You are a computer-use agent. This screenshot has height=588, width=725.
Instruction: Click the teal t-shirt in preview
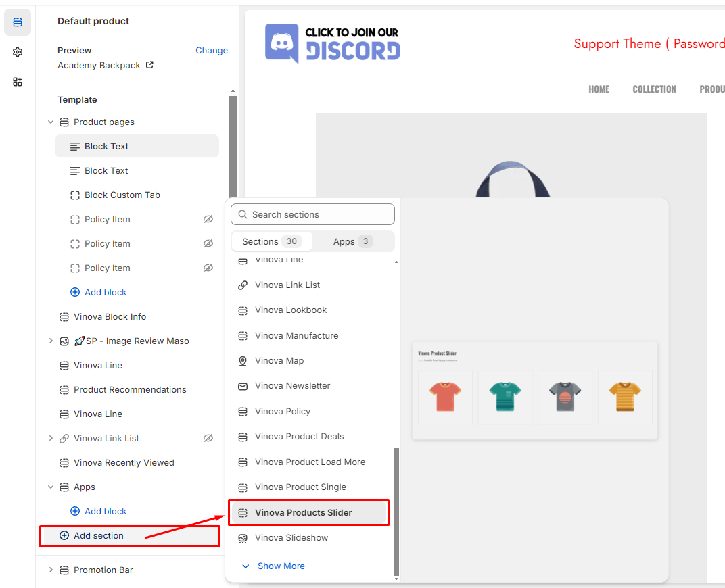505,396
